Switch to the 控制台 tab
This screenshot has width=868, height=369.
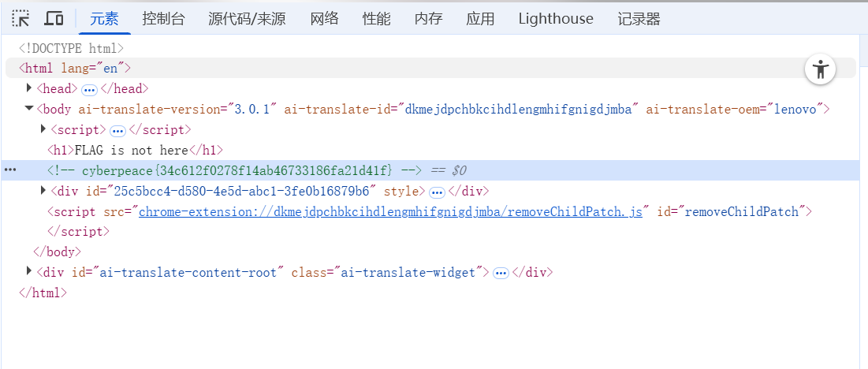[163, 19]
